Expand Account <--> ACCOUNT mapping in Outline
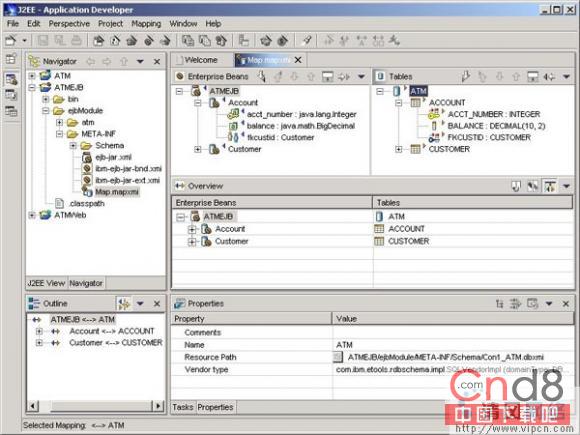Screen dimensions: 580x435 pos(39,331)
